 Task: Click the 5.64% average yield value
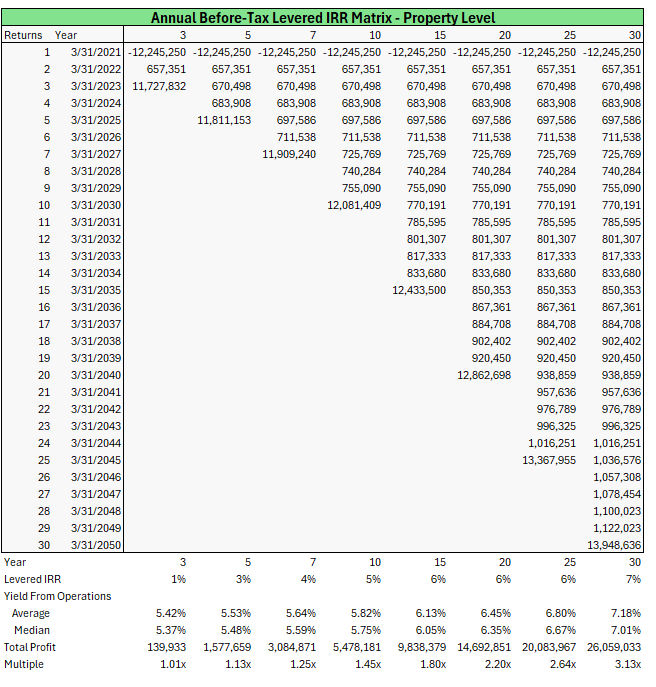tap(301, 613)
